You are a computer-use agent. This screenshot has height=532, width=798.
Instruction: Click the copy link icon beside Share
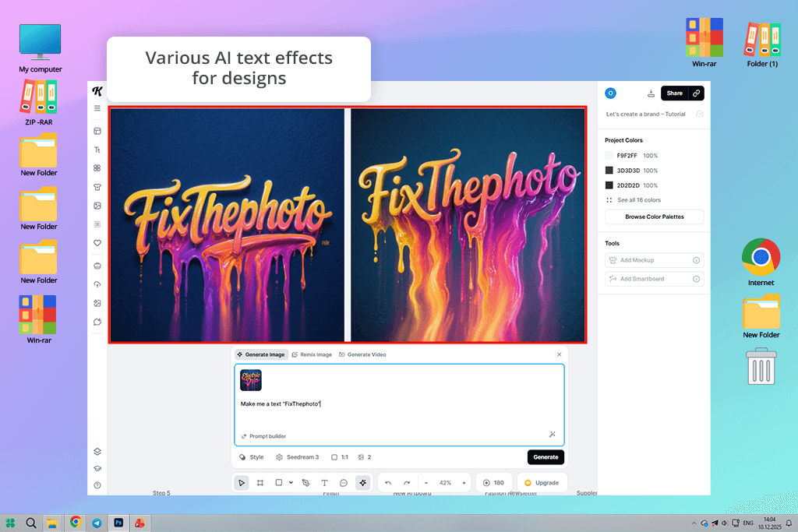point(696,93)
